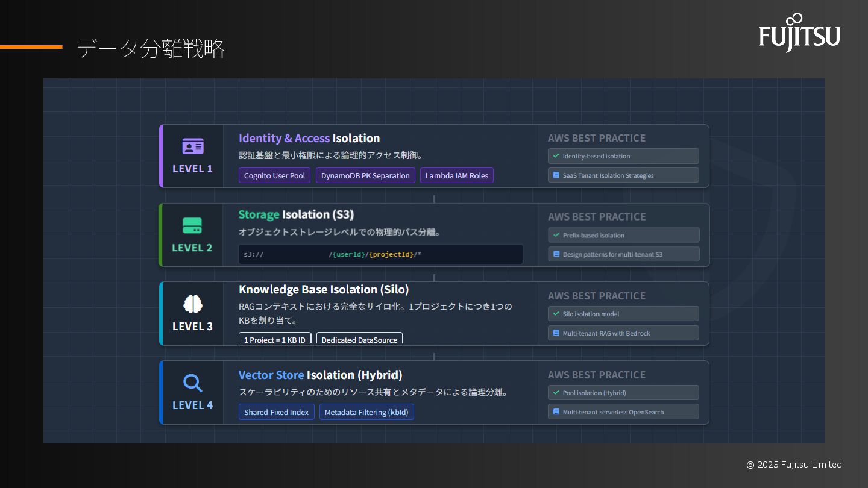Click checkmark icon beside Silo isolation model

[x=556, y=314]
